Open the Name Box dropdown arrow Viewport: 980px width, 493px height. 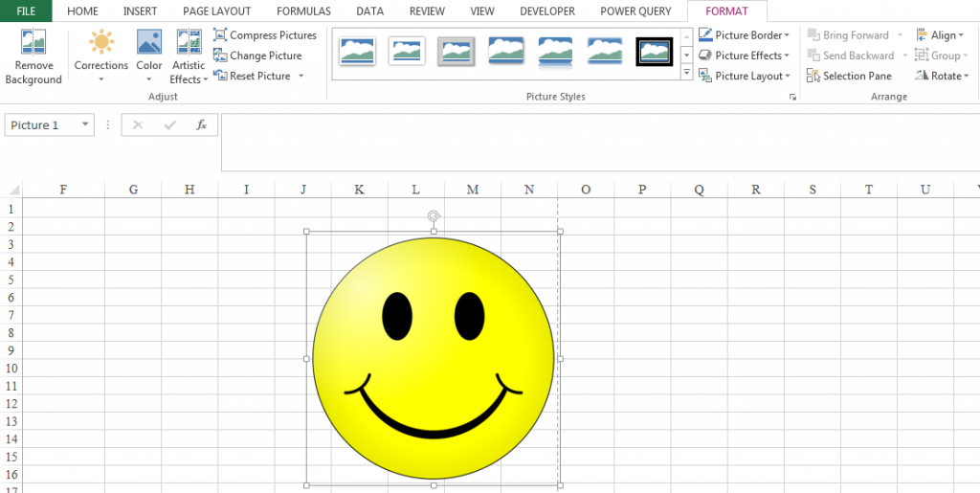[85, 125]
